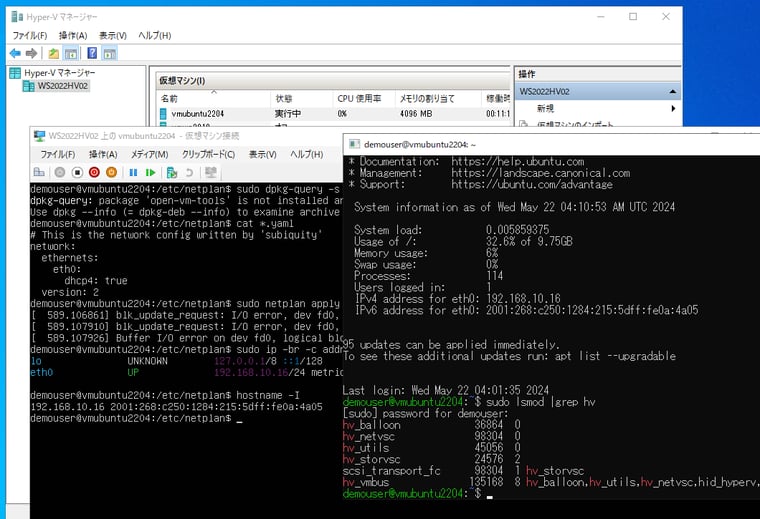Screen dimensions: 760x519
Task: Save VM state with orange power icon
Action: coord(111,172)
